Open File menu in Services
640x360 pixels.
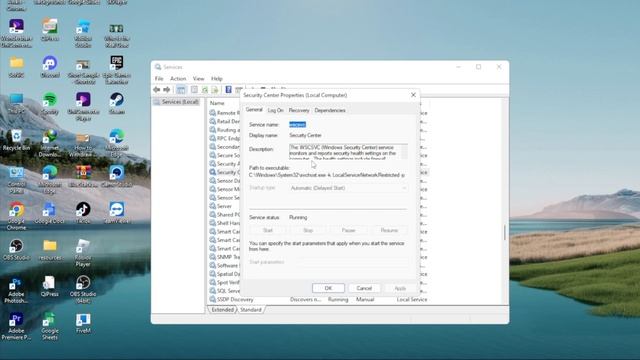[x=159, y=78]
